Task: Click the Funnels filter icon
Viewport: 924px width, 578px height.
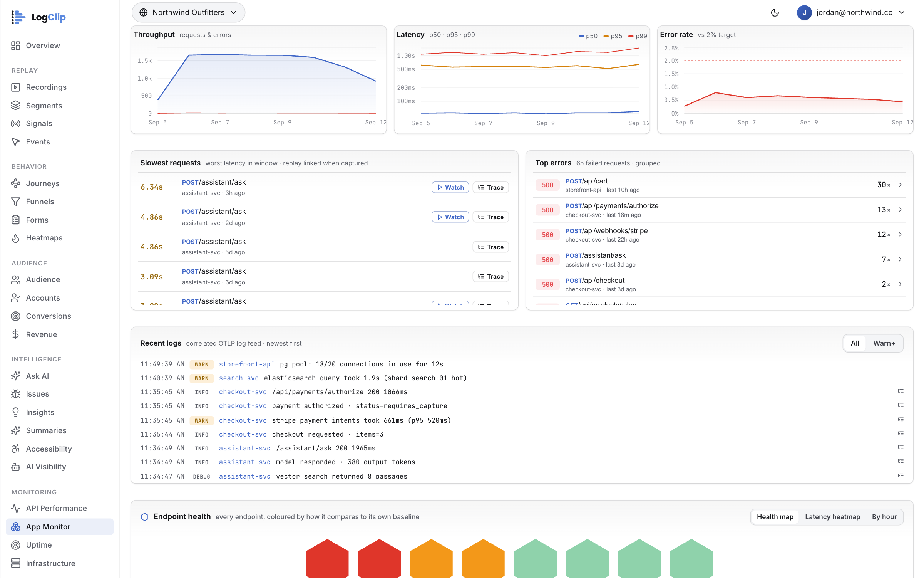Action: click(15, 202)
